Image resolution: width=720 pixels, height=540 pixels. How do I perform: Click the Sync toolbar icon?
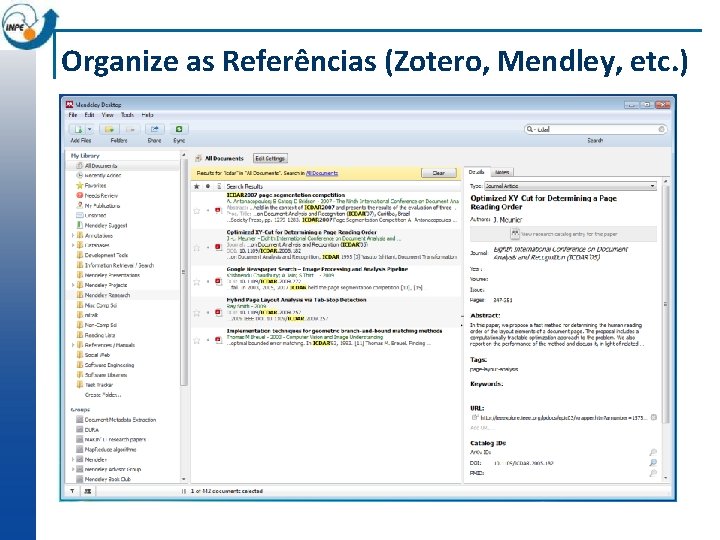click(179, 129)
